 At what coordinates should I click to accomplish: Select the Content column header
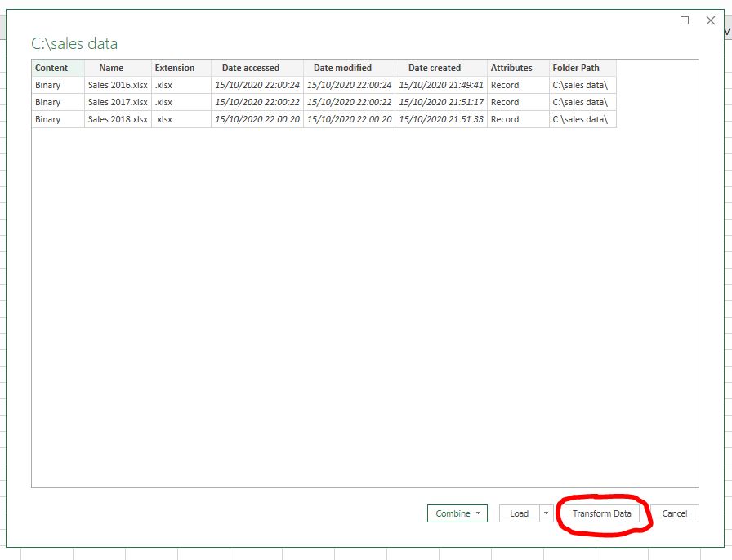(51, 68)
